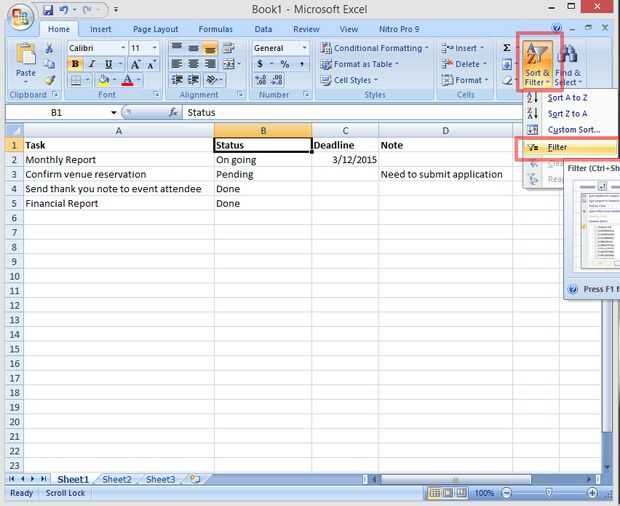Screen dimensions: 620x506
Task: Save the workbook from quick access toolbar
Action: tap(48, 9)
